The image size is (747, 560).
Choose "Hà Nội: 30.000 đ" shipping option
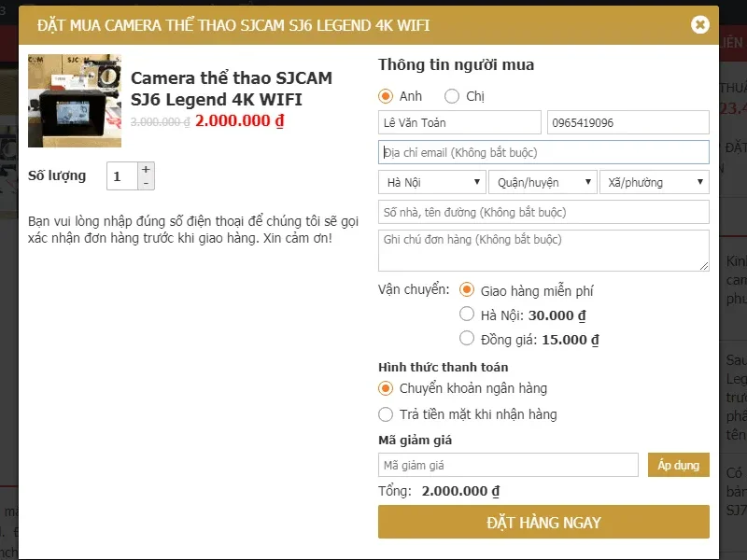coord(468,315)
